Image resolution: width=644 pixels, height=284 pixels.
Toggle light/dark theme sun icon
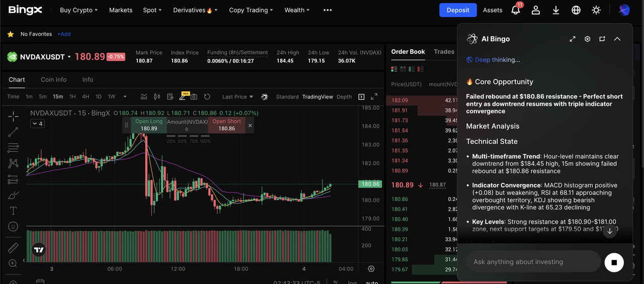click(x=596, y=10)
